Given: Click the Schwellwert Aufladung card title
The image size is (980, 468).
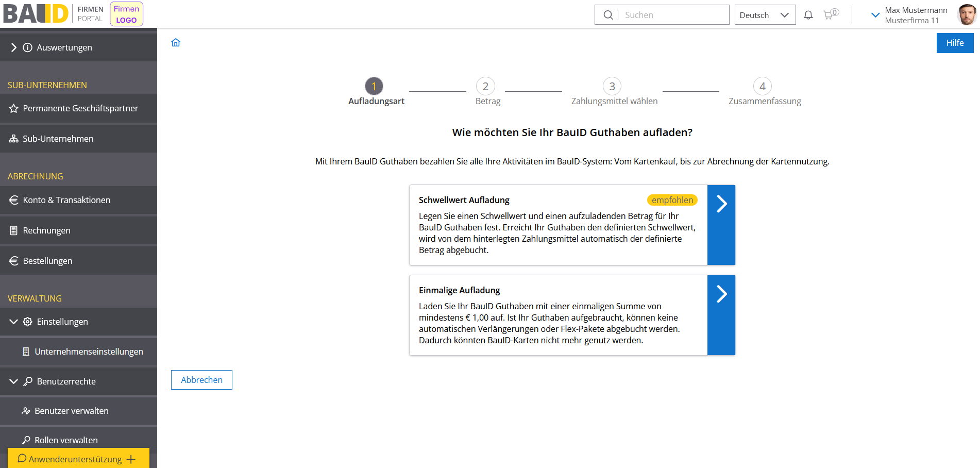Looking at the screenshot, I should [464, 200].
